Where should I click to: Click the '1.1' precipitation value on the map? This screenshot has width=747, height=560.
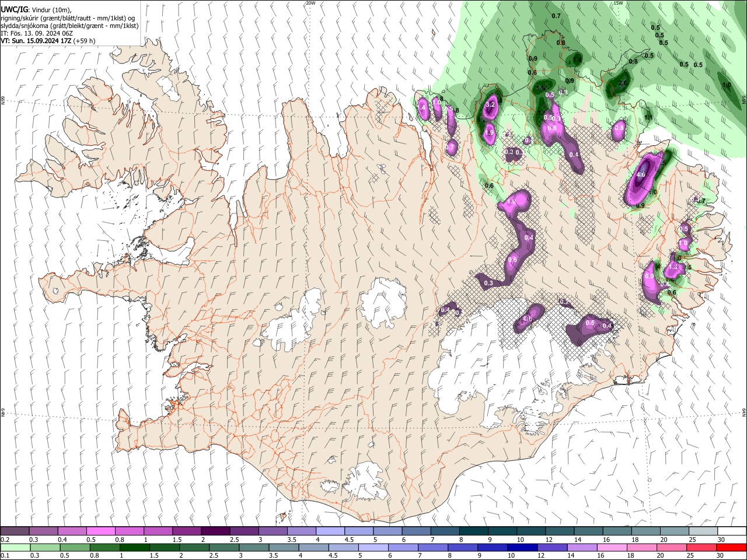[648, 118]
